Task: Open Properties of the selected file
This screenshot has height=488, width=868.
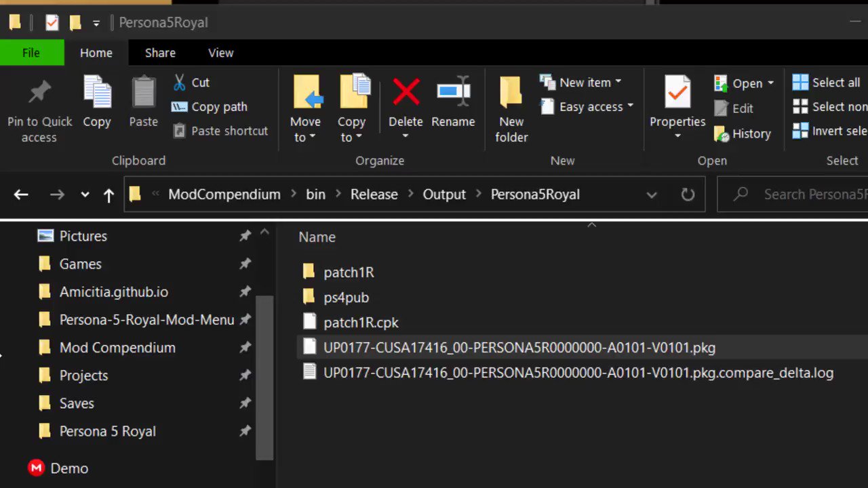Action: point(677,100)
